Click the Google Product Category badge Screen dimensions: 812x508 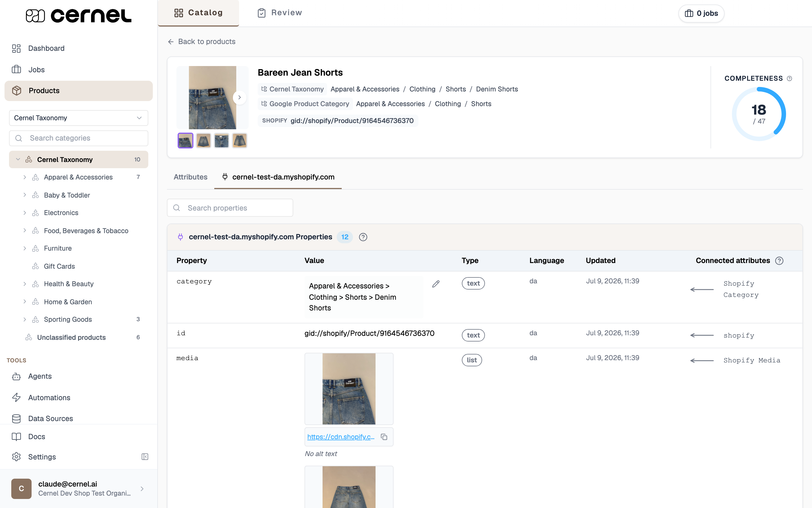pos(305,104)
